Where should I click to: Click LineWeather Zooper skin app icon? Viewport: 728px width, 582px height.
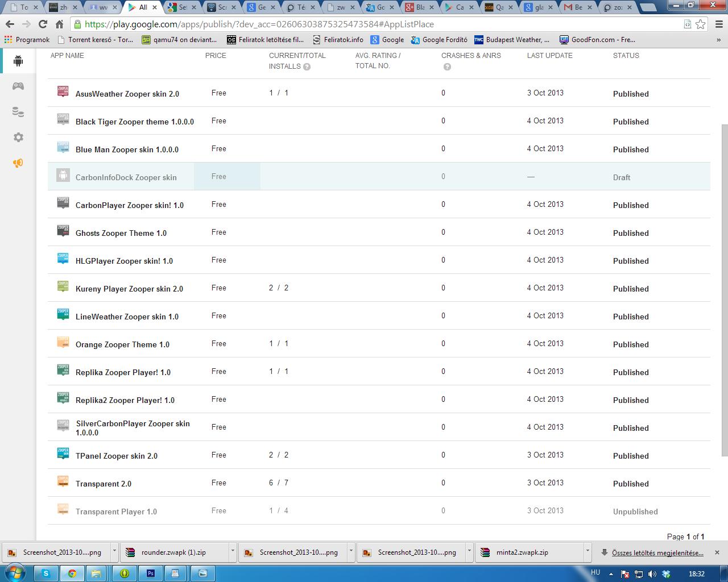pyautogui.click(x=63, y=315)
